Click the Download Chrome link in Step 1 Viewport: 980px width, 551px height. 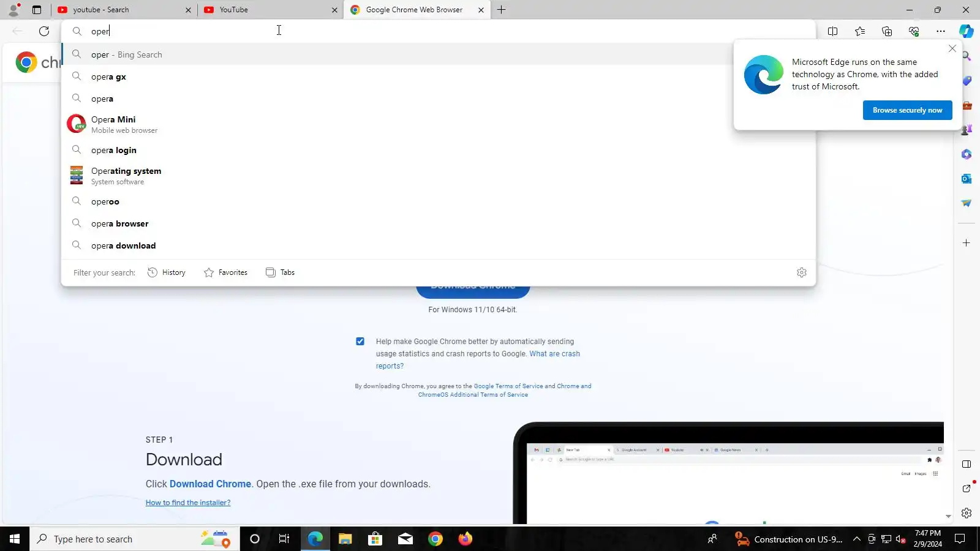(210, 484)
